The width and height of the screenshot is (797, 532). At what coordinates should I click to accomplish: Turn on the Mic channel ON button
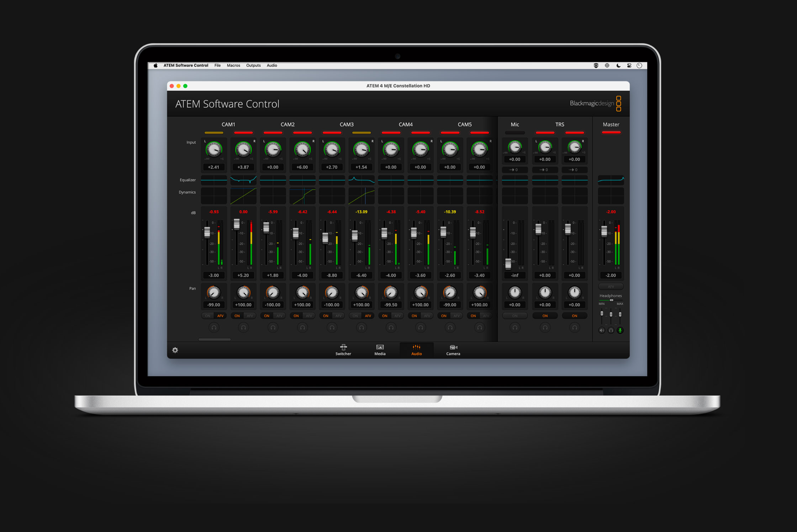515,316
